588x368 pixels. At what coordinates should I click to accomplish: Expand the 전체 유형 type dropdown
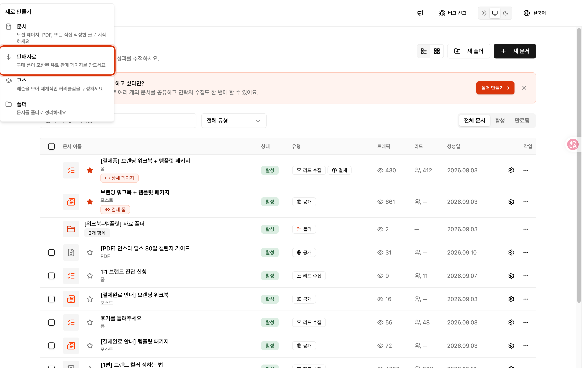click(234, 120)
